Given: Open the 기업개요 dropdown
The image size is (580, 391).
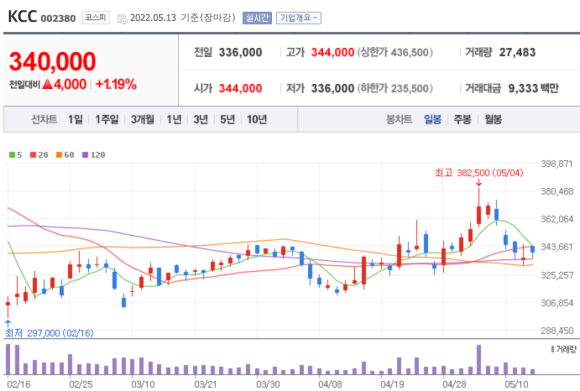Looking at the screenshot, I should 299,18.
